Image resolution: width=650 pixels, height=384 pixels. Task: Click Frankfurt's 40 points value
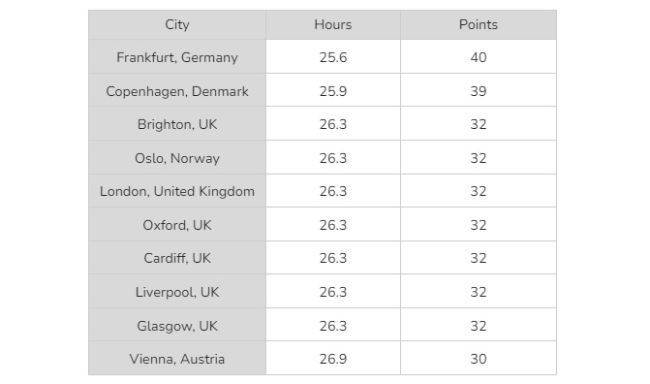pos(478,57)
